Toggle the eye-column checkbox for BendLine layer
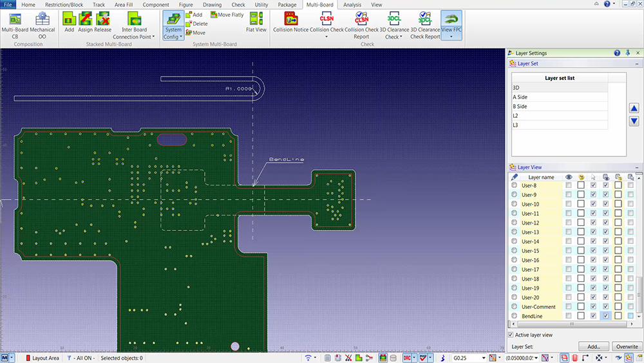644x363 pixels. pos(568,316)
